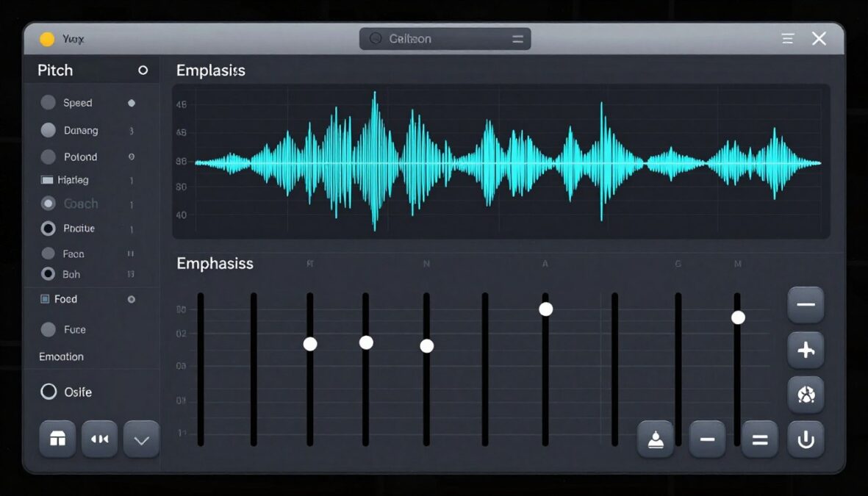The image size is (868, 496).
Task: Click the equals icon beside the power button
Action: (x=759, y=439)
